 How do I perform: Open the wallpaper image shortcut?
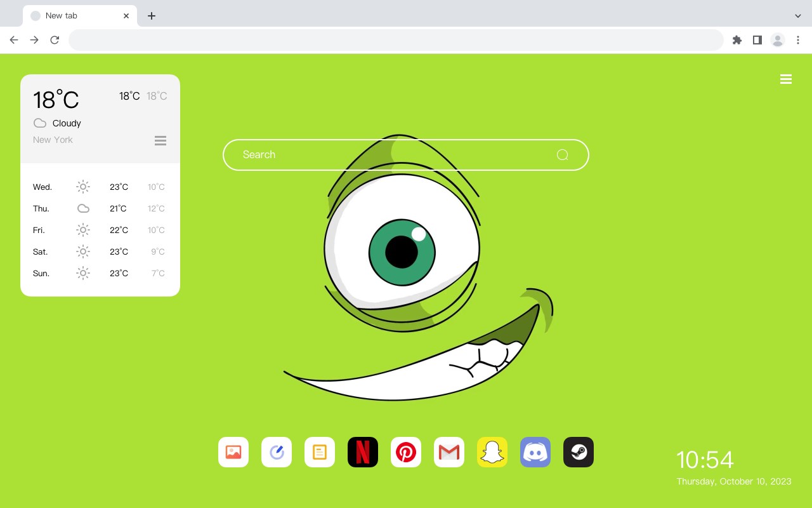click(233, 452)
